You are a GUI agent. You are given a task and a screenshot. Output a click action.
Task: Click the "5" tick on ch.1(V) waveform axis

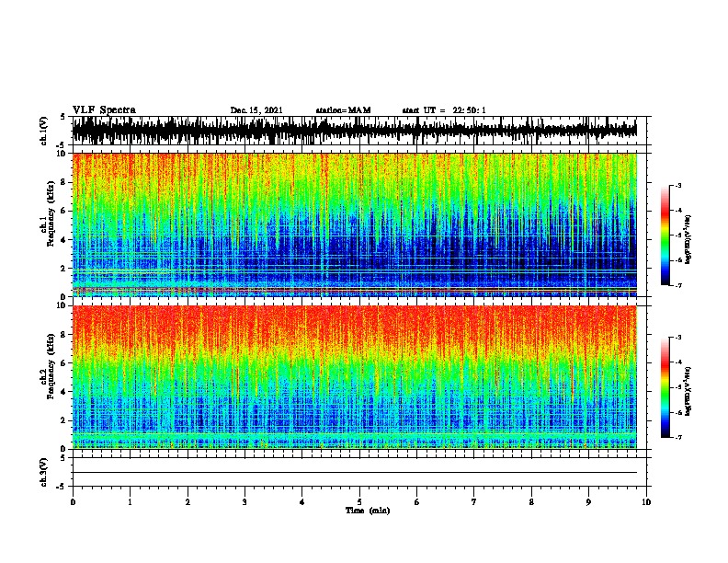tap(63, 117)
